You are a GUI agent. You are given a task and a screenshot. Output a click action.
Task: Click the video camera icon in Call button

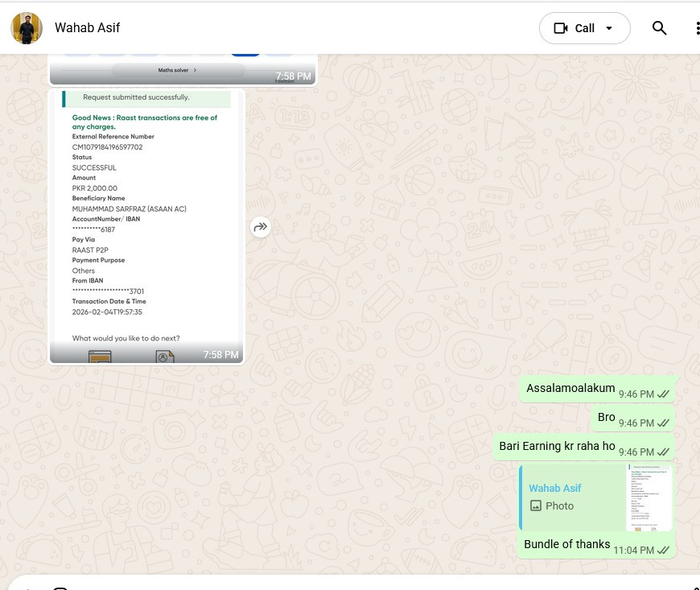(x=561, y=28)
